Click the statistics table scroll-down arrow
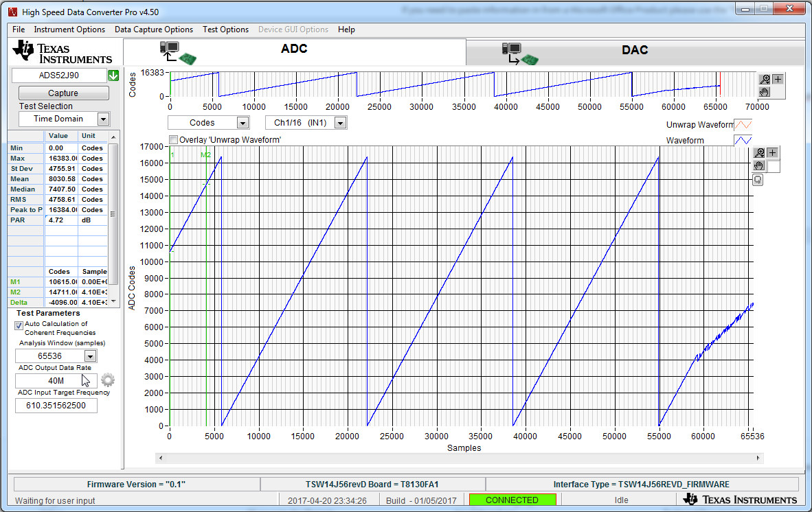812x512 pixels. pos(113,302)
